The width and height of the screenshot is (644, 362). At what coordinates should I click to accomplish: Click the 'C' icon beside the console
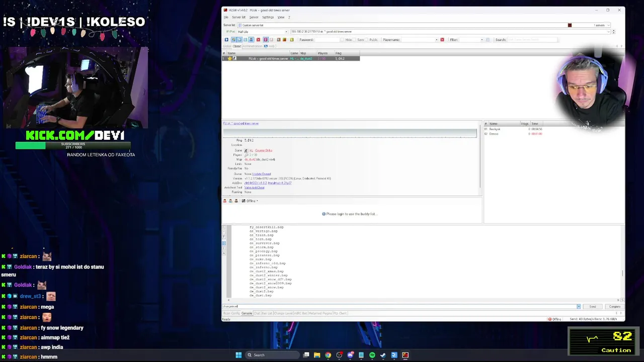(x=224, y=227)
